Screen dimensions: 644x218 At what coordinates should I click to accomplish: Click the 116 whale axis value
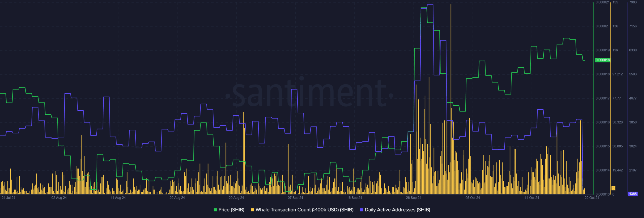click(615, 50)
